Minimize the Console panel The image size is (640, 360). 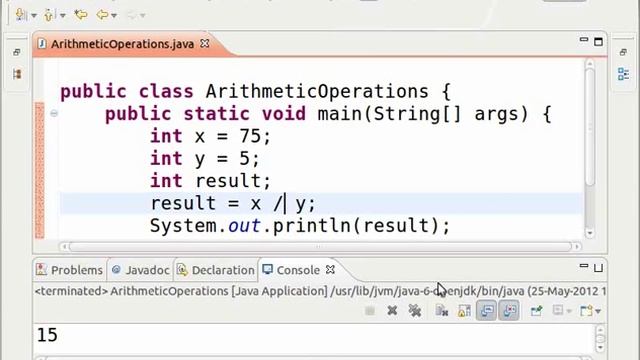point(584,266)
